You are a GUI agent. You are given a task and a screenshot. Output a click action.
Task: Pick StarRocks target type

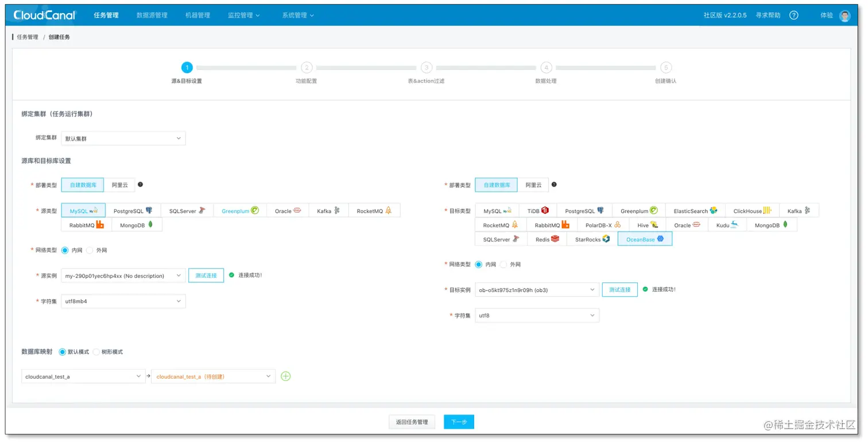(x=592, y=239)
